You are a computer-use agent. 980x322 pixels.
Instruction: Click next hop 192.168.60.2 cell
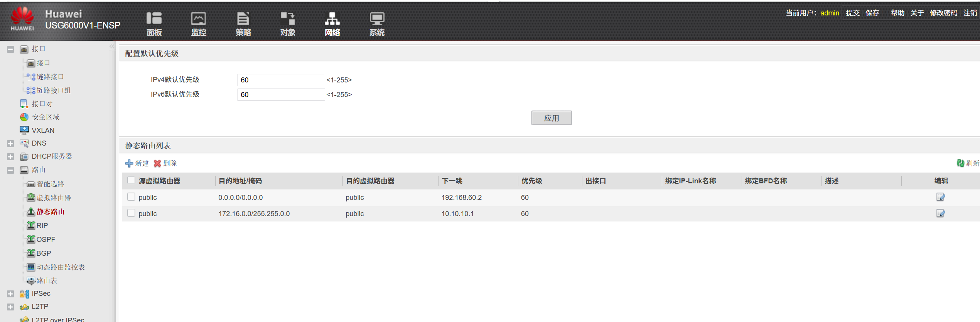pyautogui.click(x=462, y=197)
